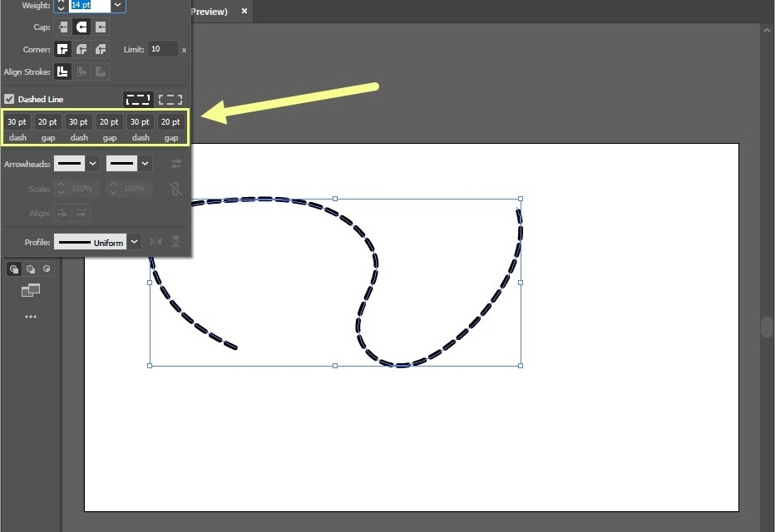Select Miter Join corner icon
Screen dimensions: 775x532
click(x=63, y=50)
